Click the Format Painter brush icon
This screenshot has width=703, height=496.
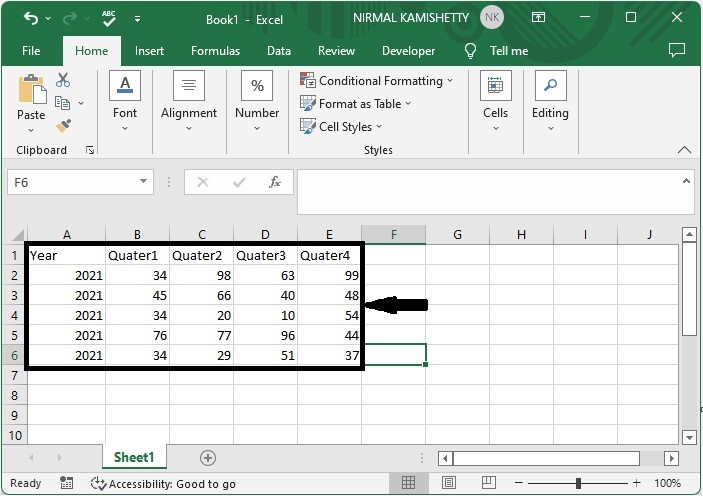(63, 126)
